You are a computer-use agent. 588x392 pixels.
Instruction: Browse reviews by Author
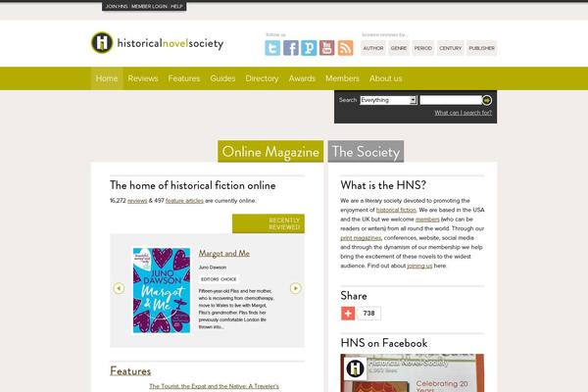(x=373, y=48)
